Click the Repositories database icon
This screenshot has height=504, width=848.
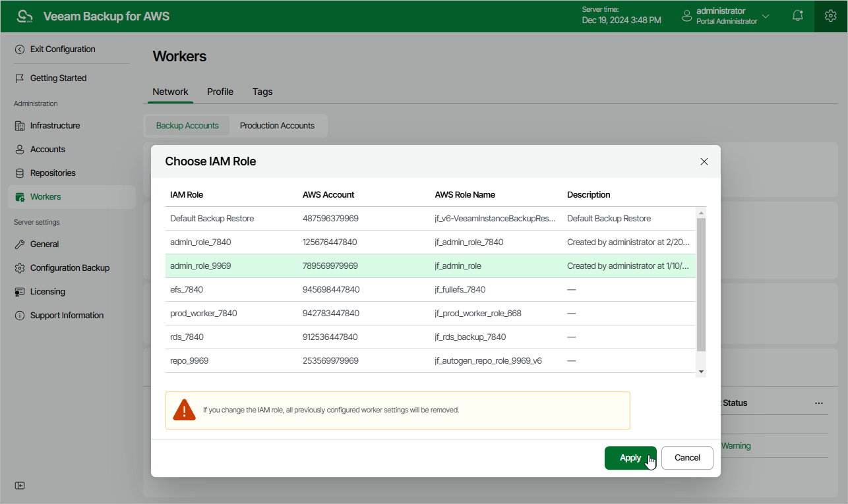(20, 173)
